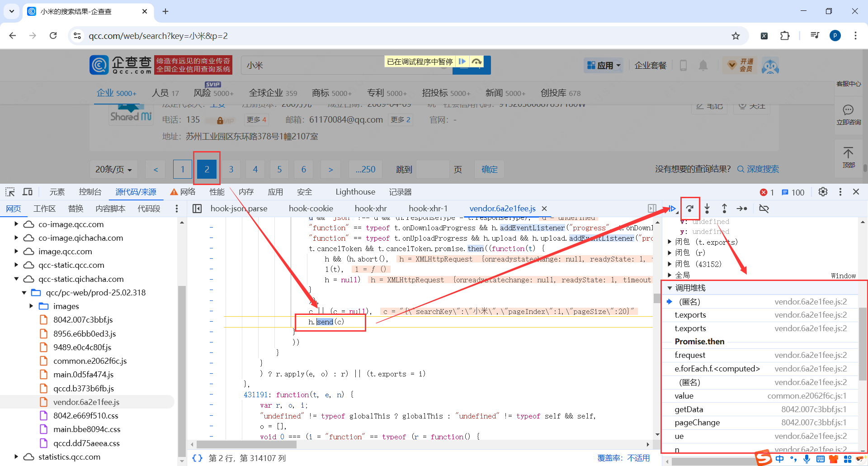Open the browser extensions puzzle icon

(x=785, y=36)
